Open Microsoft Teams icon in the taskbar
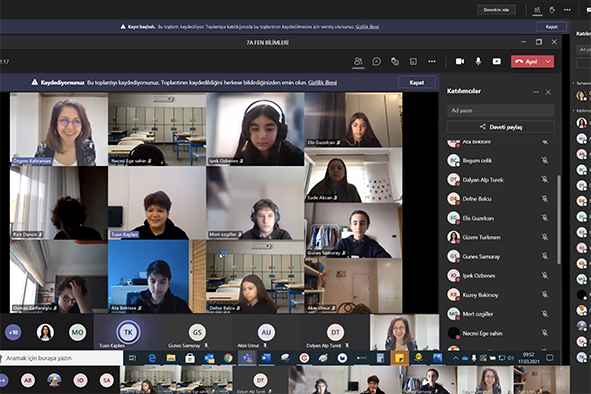The width and height of the screenshot is (591, 394). 247,358
